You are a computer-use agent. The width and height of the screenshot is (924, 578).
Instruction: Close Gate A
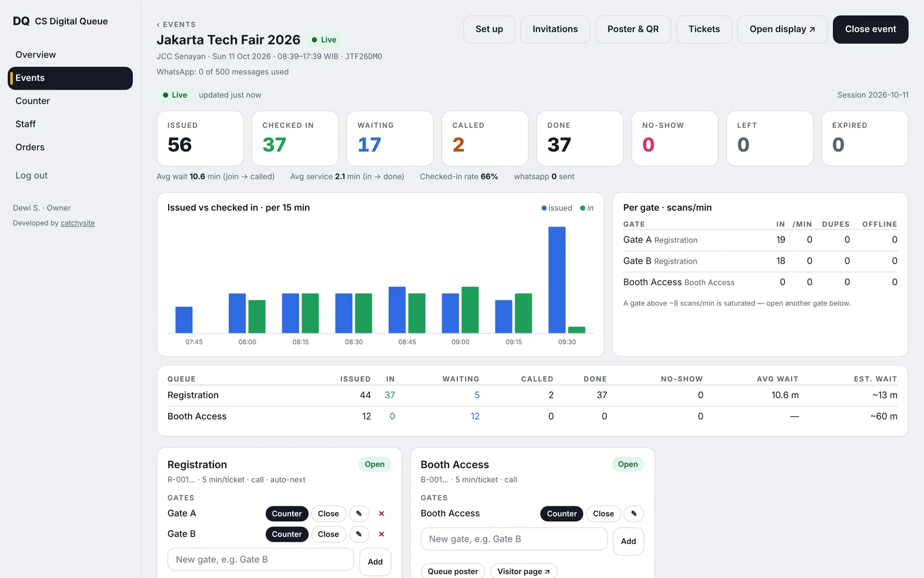point(329,514)
